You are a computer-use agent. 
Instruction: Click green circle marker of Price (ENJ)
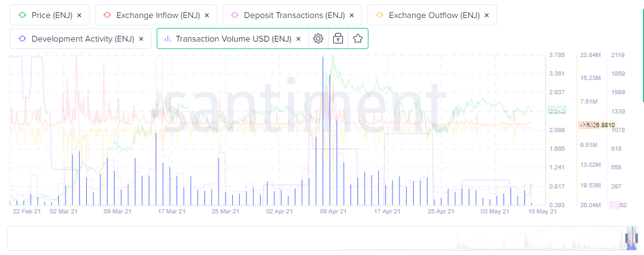coord(22,16)
